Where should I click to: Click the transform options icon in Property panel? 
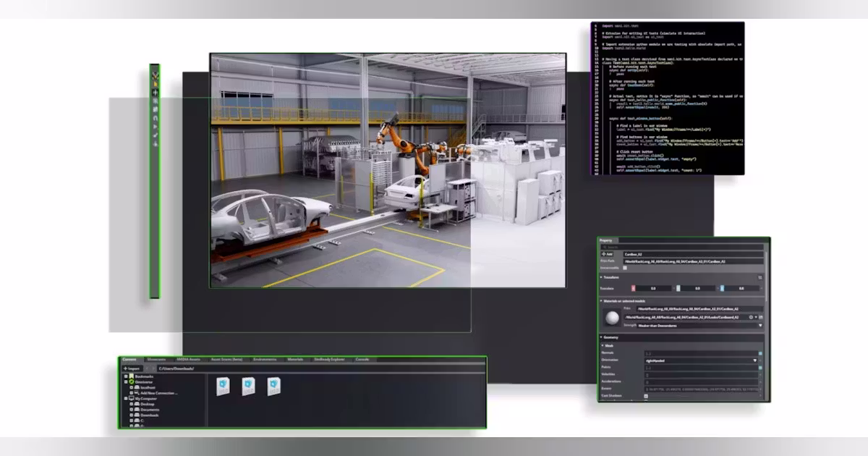tap(760, 277)
